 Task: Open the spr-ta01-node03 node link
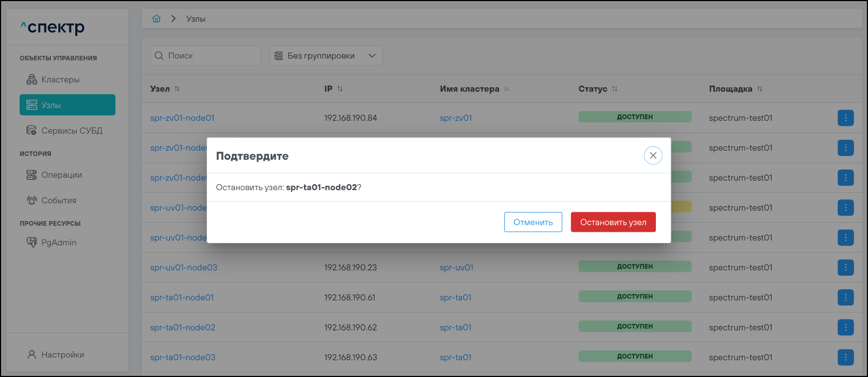(183, 357)
